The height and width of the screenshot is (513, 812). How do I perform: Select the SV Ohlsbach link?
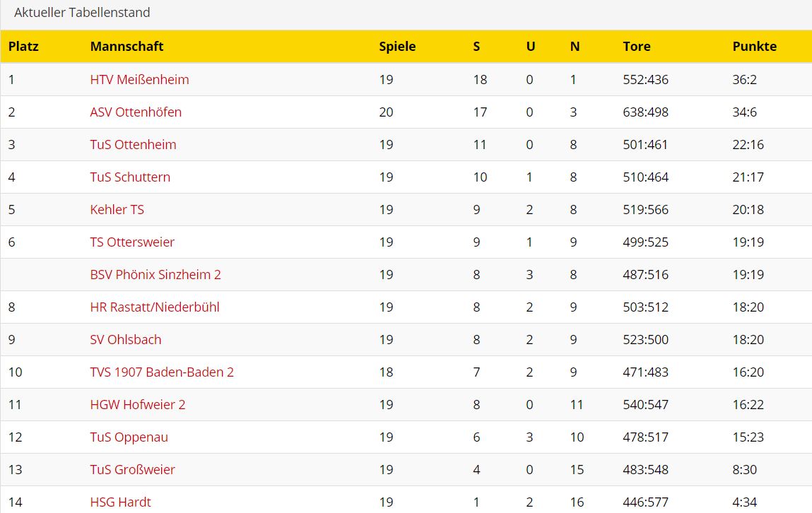(x=126, y=340)
